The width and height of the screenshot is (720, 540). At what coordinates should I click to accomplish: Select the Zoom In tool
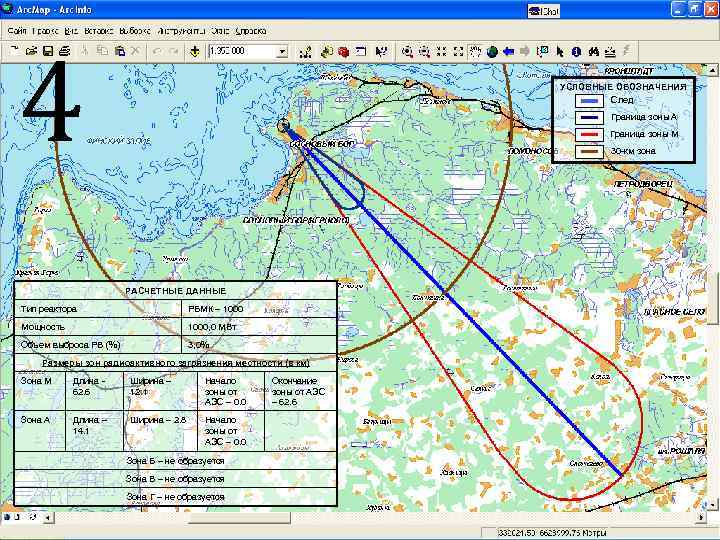click(407, 52)
